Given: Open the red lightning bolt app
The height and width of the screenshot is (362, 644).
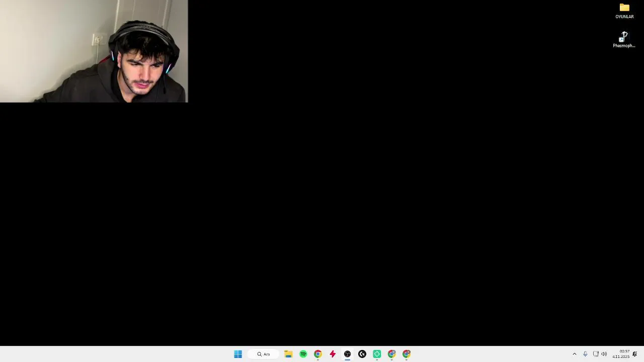Looking at the screenshot, I should (333, 354).
